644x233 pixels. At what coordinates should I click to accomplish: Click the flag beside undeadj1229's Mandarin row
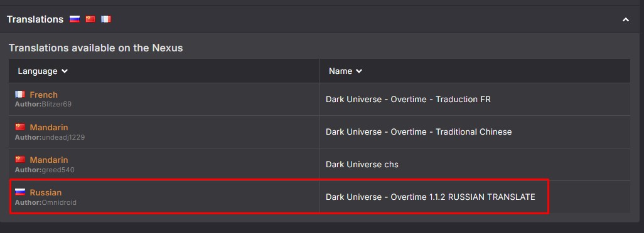coord(20,127)
